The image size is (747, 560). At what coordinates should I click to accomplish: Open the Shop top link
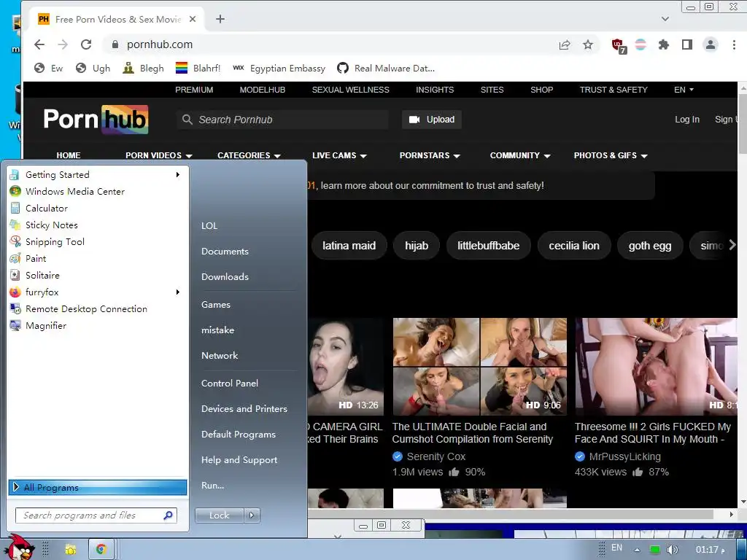tap(542, 90)
